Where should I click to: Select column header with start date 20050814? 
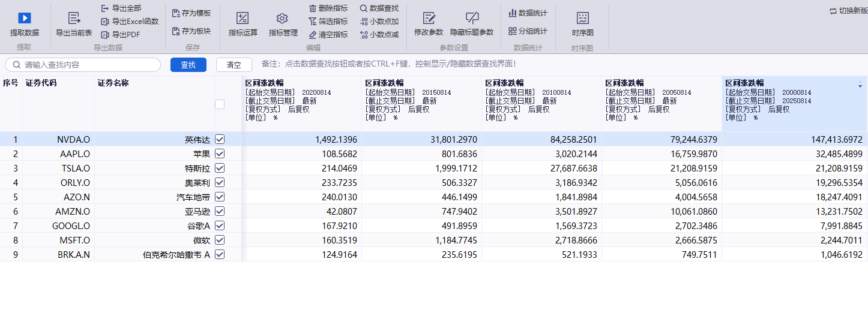coord(662,104)
